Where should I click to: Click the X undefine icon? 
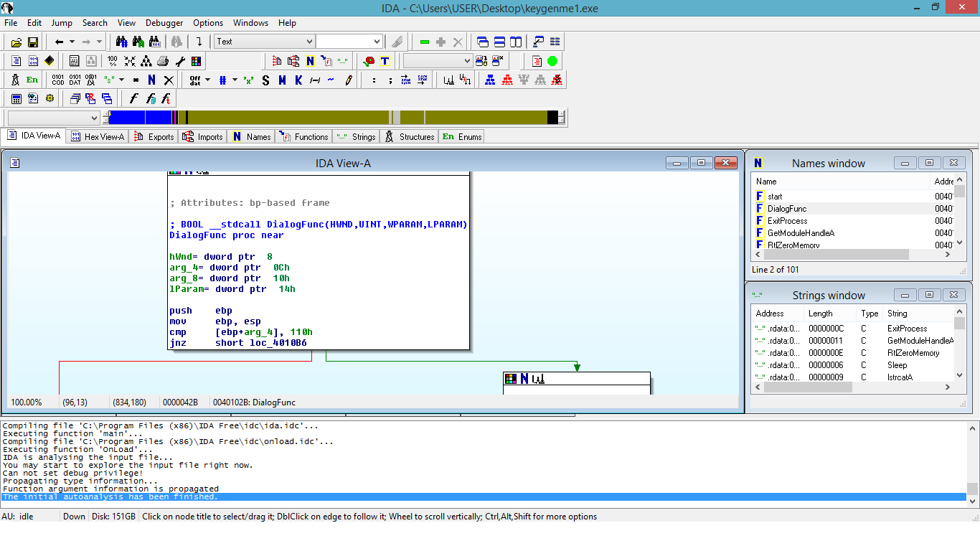[x=169, y=80]
